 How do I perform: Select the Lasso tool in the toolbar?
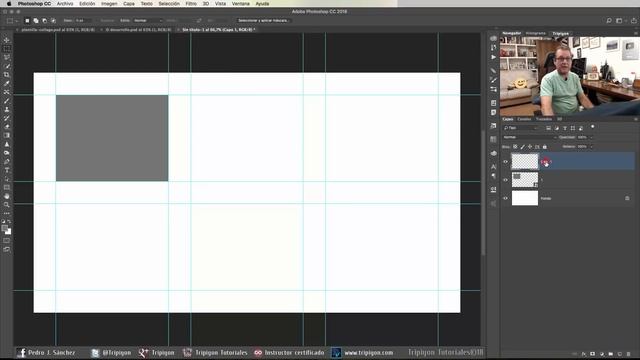(x=7, y=57)
